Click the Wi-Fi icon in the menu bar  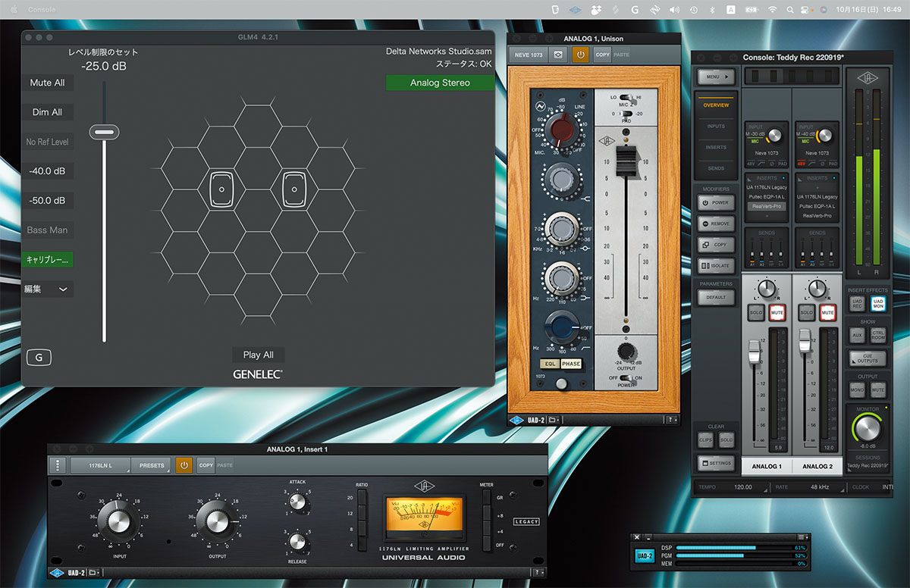pyautogui.click(x=771, y=10)
